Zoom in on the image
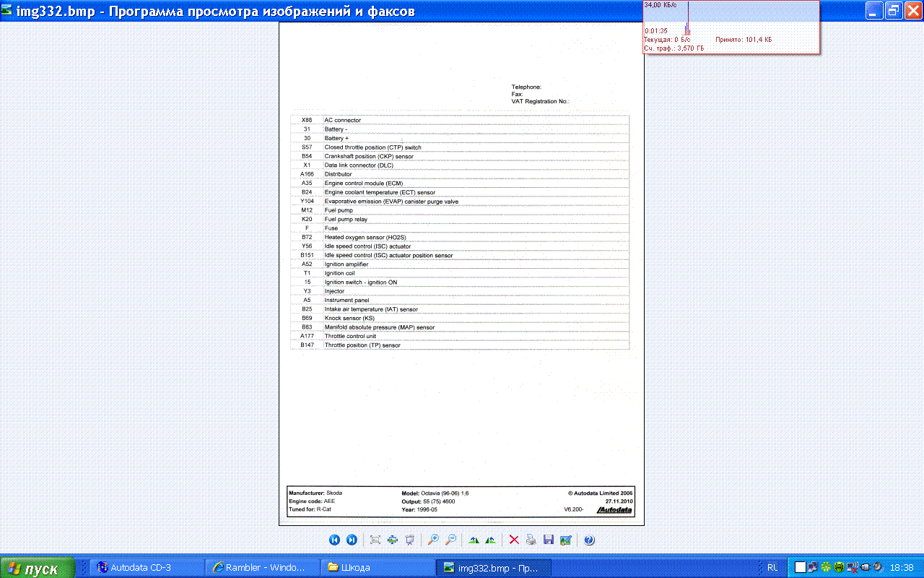The width and height of the screenshot is (924, 578). click(433, 540)
